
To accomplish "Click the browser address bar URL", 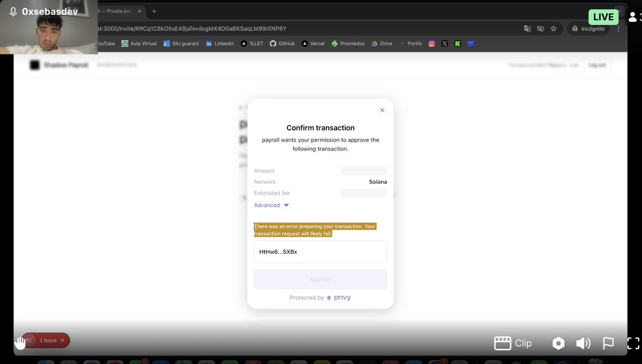I will (193, 28).
